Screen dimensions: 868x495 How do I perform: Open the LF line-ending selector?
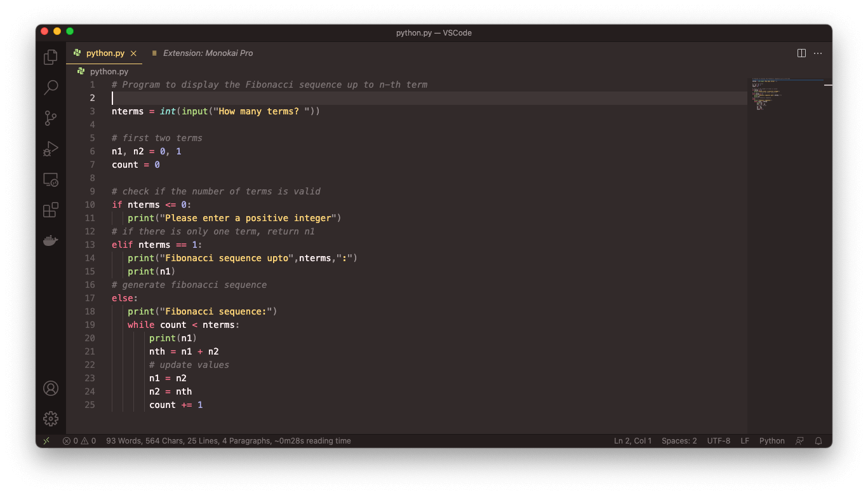point(744,440)
